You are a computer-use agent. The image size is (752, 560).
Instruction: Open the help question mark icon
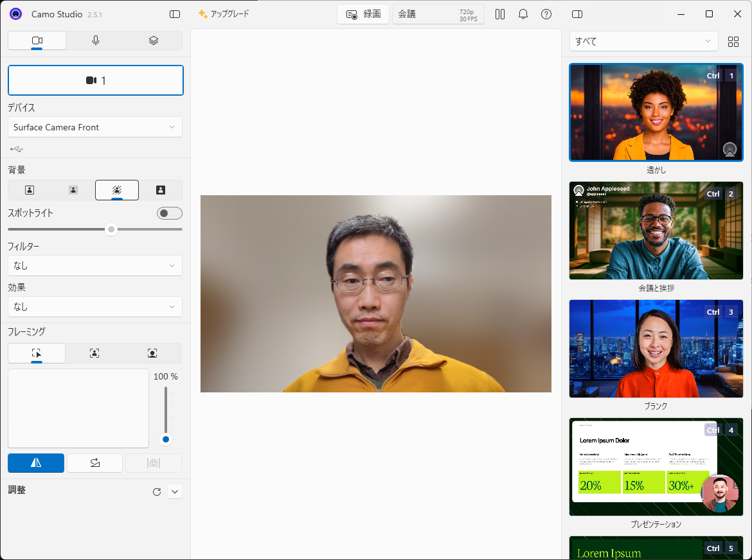[x=546, y=14]
